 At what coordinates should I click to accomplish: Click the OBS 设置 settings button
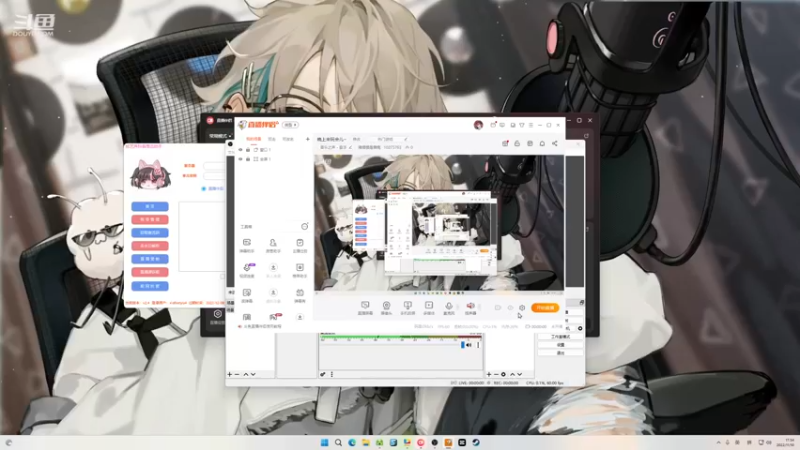(560, 345)
